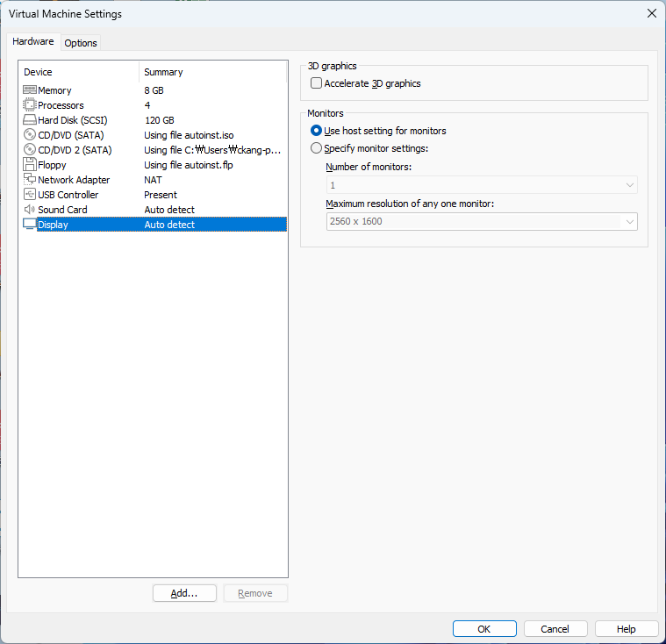Click Auto detect in Display row

pyautogui.click(x=169, y=225)
